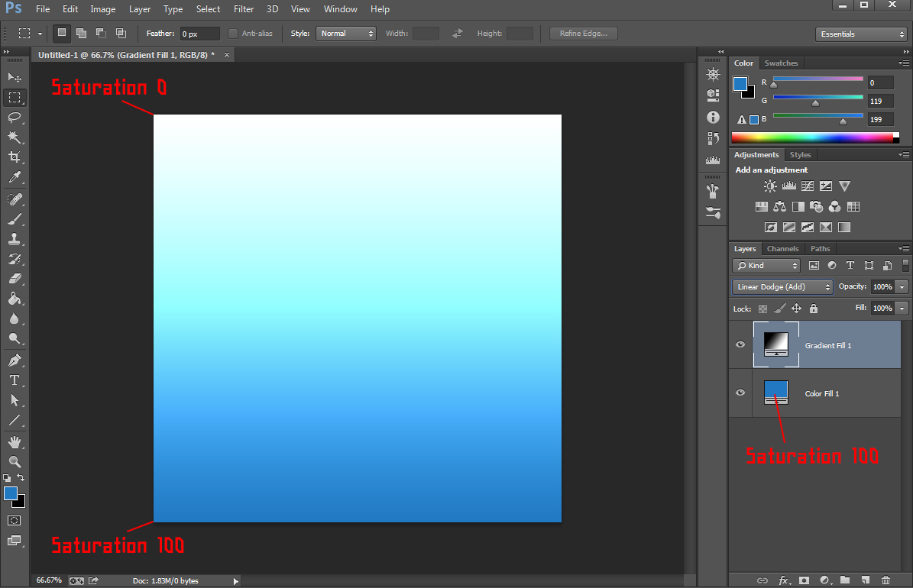
Task: Click the delete layer trash icon
Action: 886,580
